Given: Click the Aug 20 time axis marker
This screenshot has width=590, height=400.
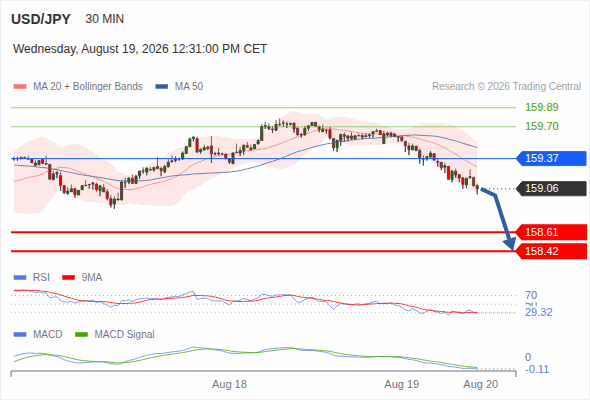Looking at the screenshot, I should (481, 384).
